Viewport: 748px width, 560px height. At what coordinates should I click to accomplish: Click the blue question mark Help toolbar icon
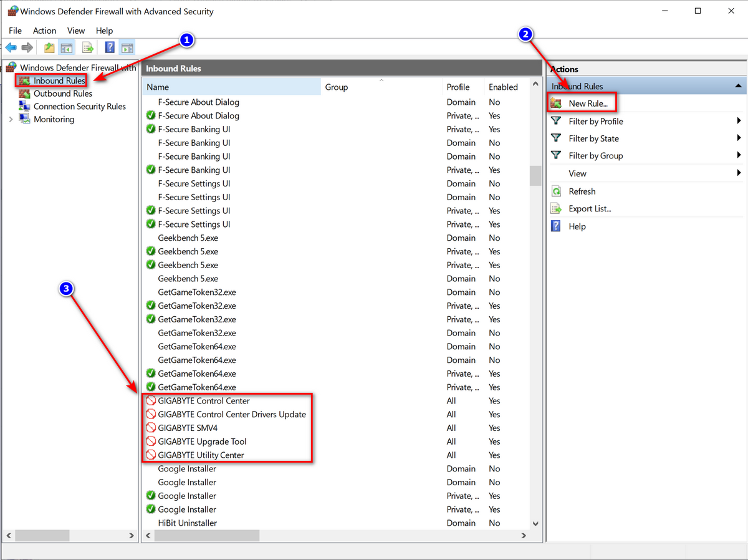pos(110,47)
